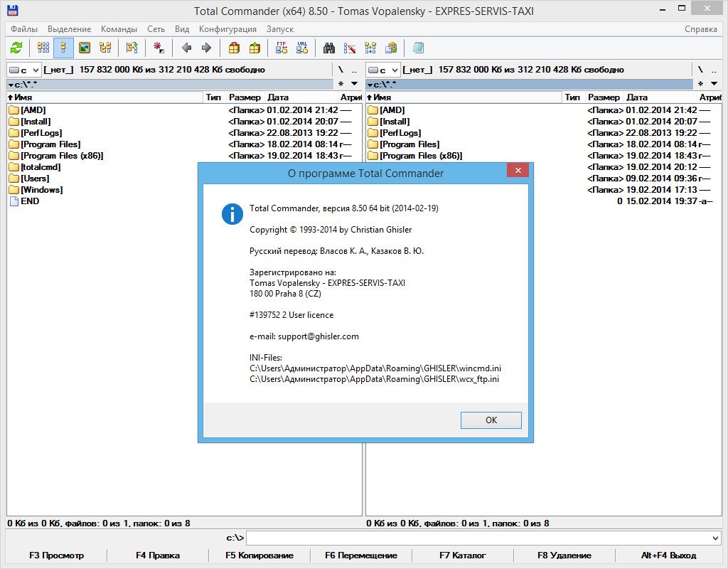This screenshot has width=728, height=569.
Task: Open the Notepad toolbar icon
Action: (x=418, y=48)
